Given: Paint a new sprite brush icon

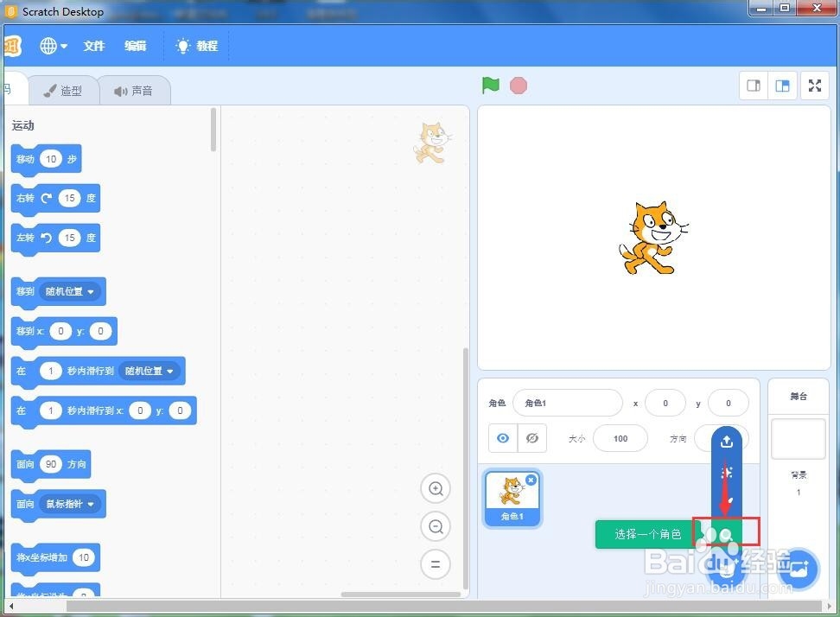Looking at the screenshot, I should [727, 502].
